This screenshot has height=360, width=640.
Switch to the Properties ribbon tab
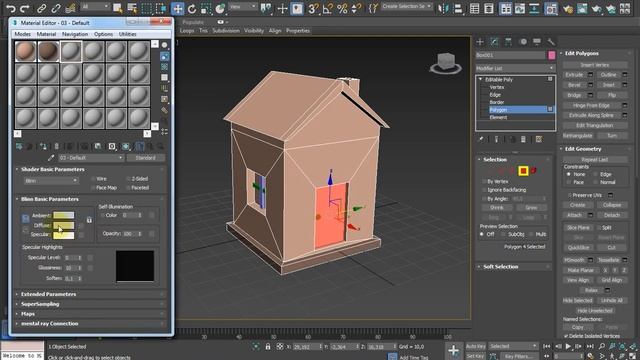(298, 31)
